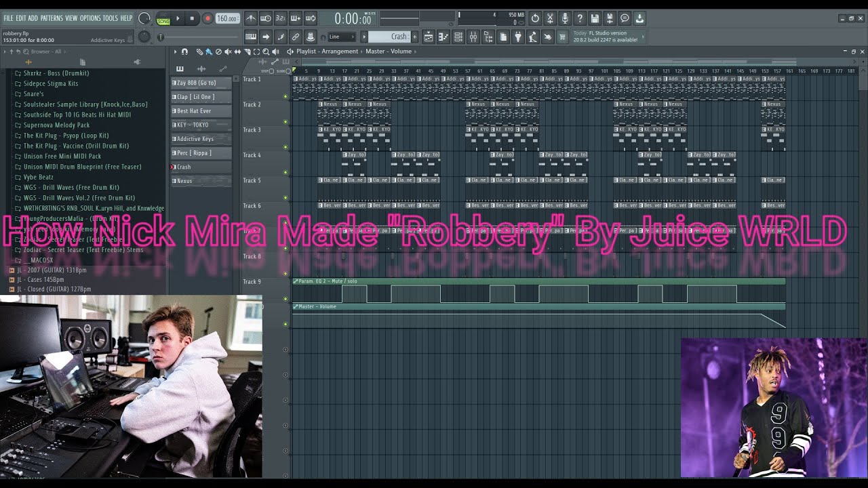Image resolution: width=868 pixels, height=488 pixels.
Task: Expand Master - Volume breadcrumb arrow
Action: click(x=414, y=52)
